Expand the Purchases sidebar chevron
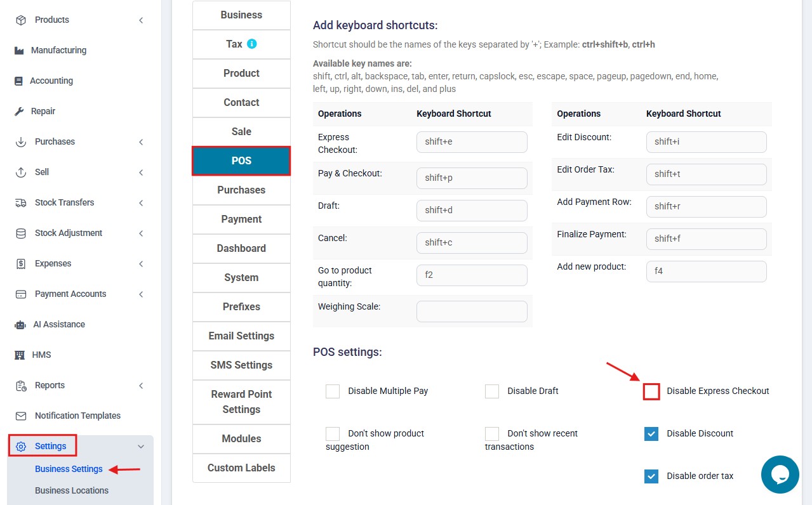Viewport: 812px width, 505px height. 141,141
